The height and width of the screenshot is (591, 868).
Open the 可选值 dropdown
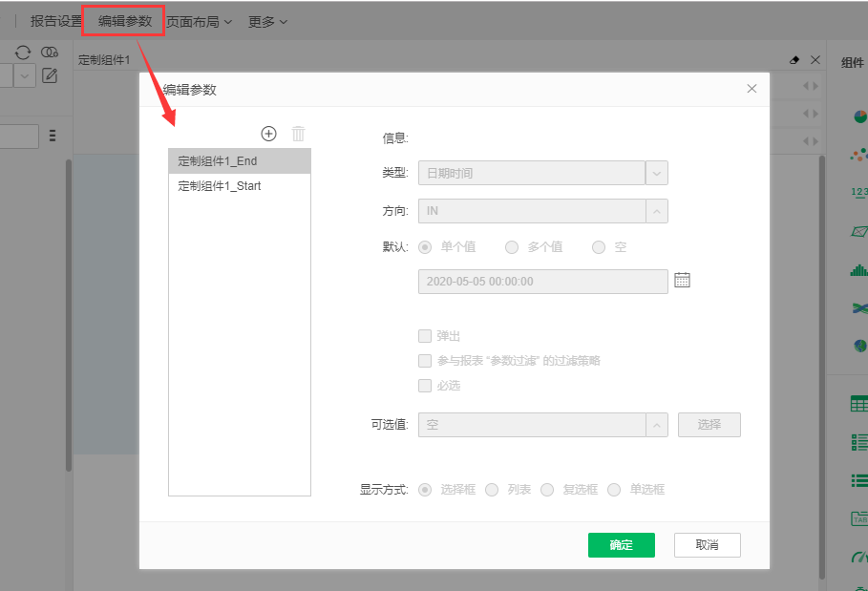[x=657, y=425]
